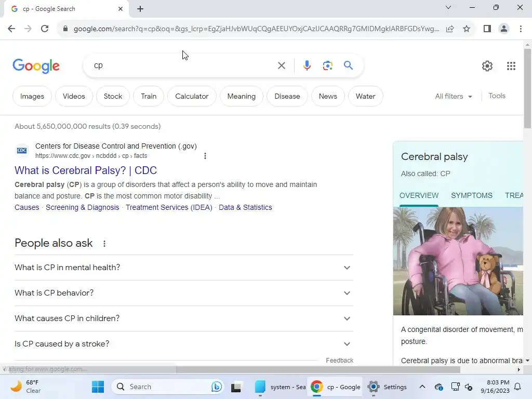The image size is (532, 399).
Task: Open Google quick settings gear
Action: [487, 66]
